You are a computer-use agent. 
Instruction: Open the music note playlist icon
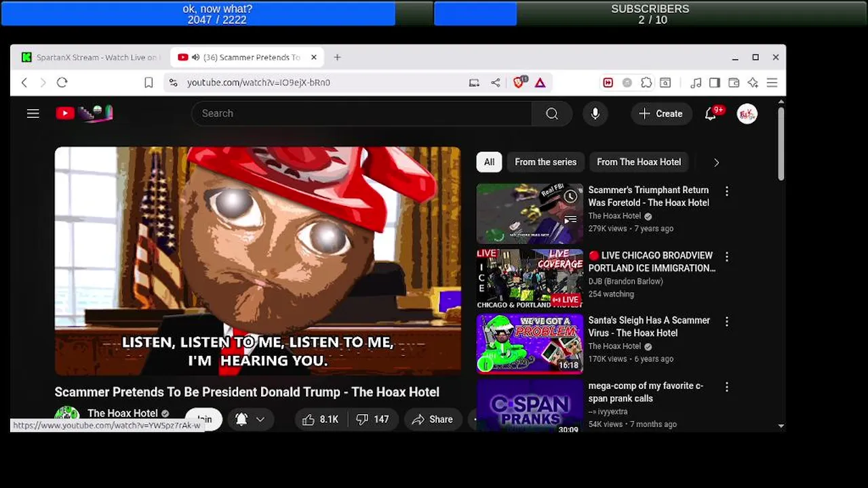696,82
